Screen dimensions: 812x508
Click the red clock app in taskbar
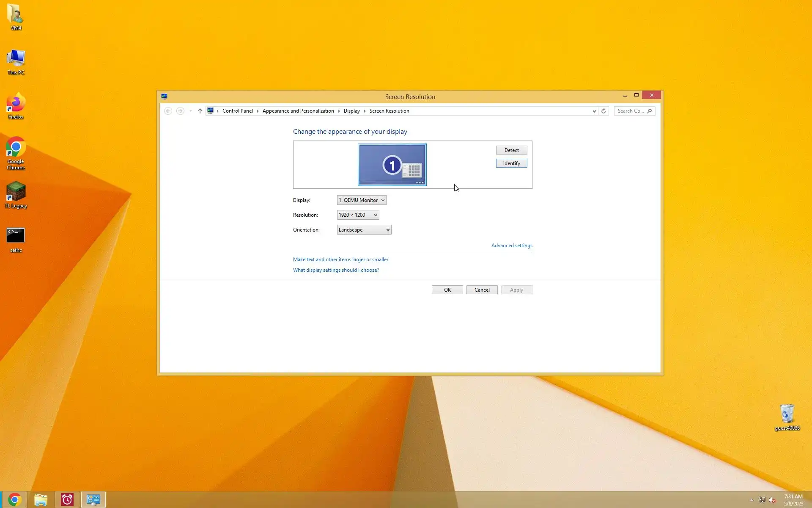[x=67, y=500]
